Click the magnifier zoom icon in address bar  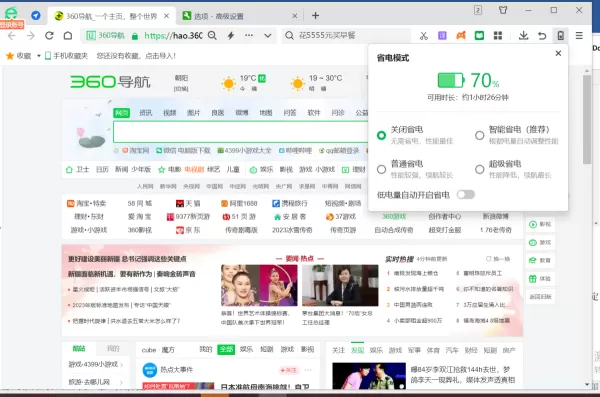click(x=212, y=36)
